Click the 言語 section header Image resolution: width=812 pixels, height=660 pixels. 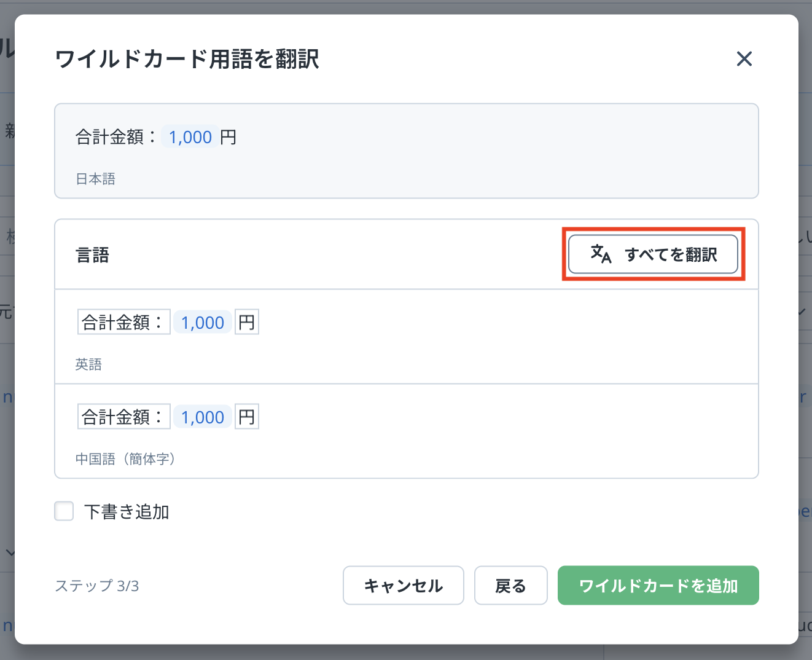92,255
